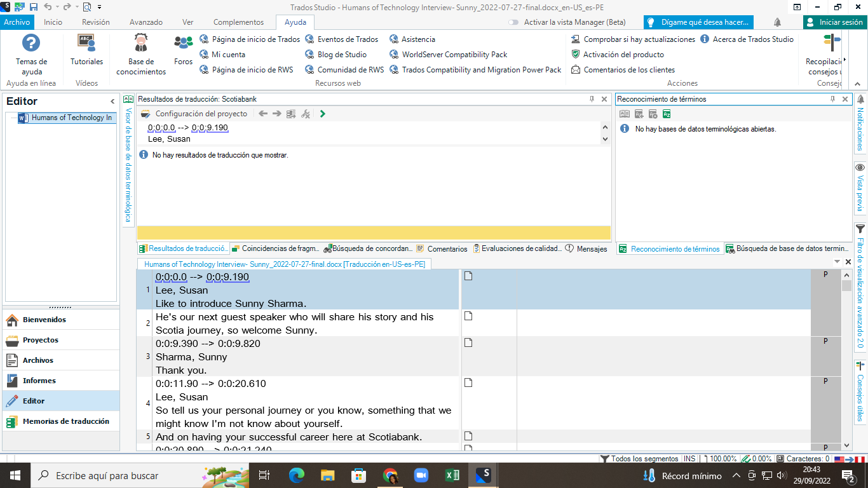Viewport: 868px width, 488px height.
Task: Switch to the Revisión ribbon tab
Action: [x=96, y=22]
